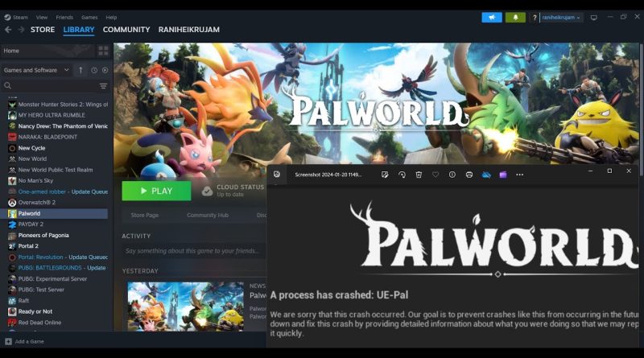The height and width of the screenshot is (358, 644).
Task: Click the edit image icon in Photos
Action: [x=385, y=175]
